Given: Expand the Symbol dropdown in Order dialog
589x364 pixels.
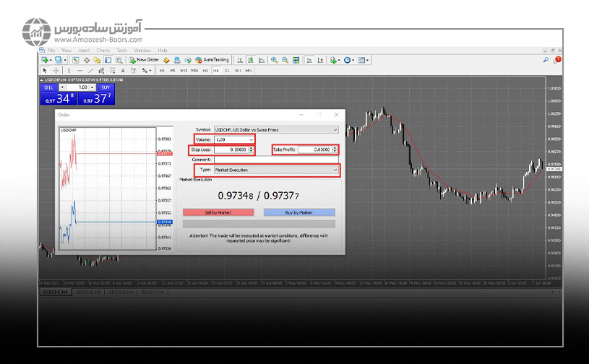Looking at the screenshot, I should pyautogui.click(x=335, y=129).
